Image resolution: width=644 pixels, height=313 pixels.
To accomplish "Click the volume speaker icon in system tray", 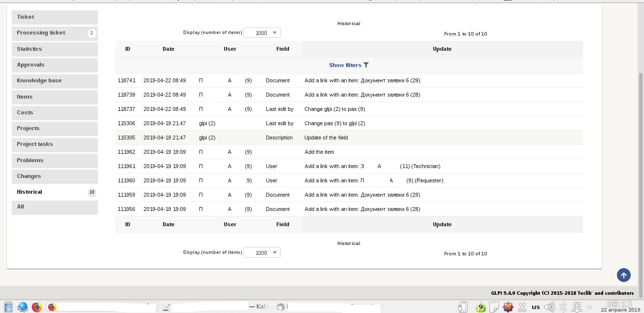I will pos(549,307).
